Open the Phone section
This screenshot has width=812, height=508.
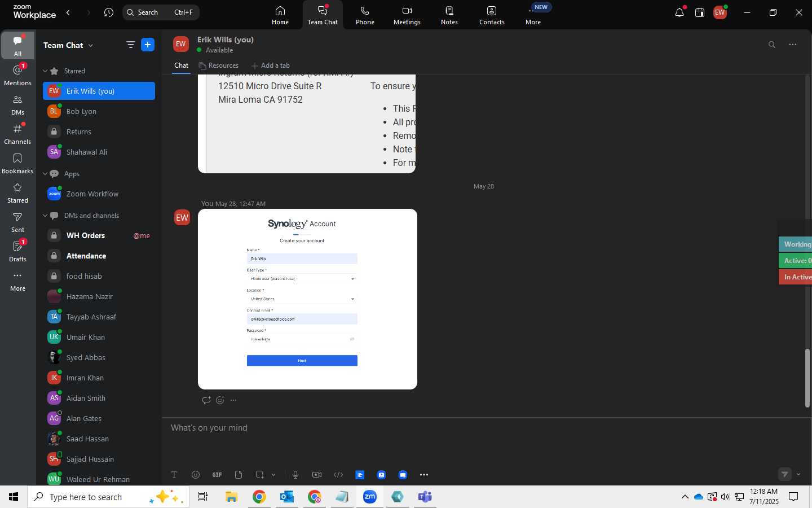[x=365, y=15]
